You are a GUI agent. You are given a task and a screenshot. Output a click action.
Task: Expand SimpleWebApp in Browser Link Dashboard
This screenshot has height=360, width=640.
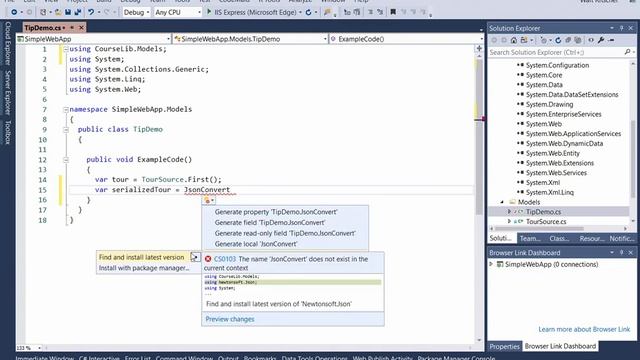click(x=491, y=264)
